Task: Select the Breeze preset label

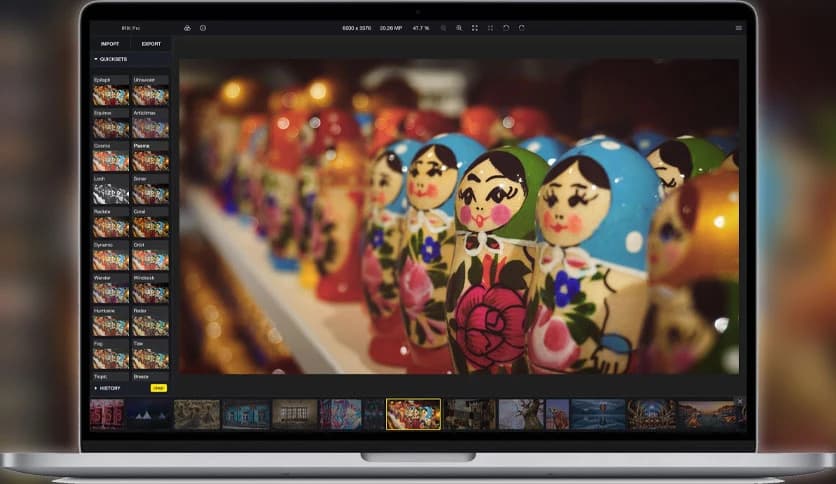Action: click(141, 377)
